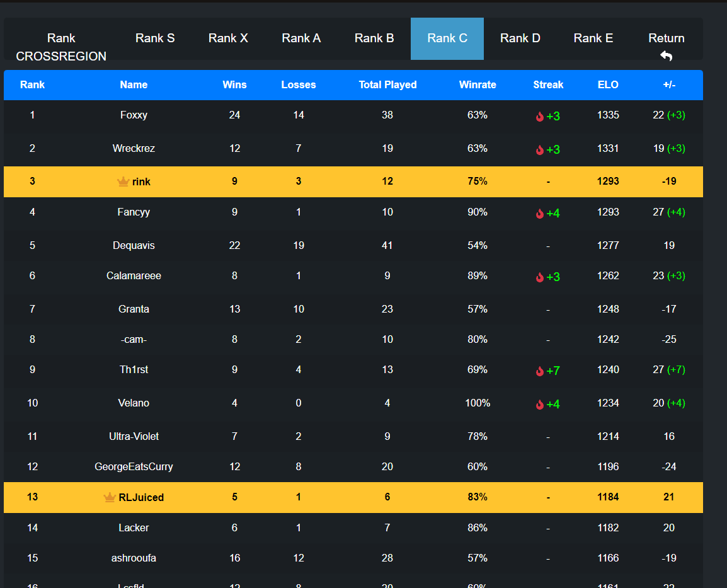Sort by the Losses column header
The width and height of the screenshot is (727, 588).
pos(299,85)
